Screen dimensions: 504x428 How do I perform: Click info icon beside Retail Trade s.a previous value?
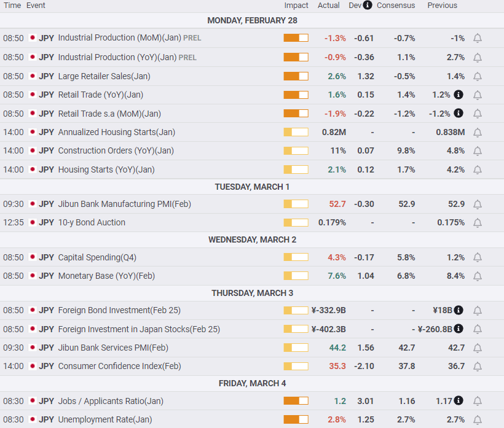(x=459, y=114)
